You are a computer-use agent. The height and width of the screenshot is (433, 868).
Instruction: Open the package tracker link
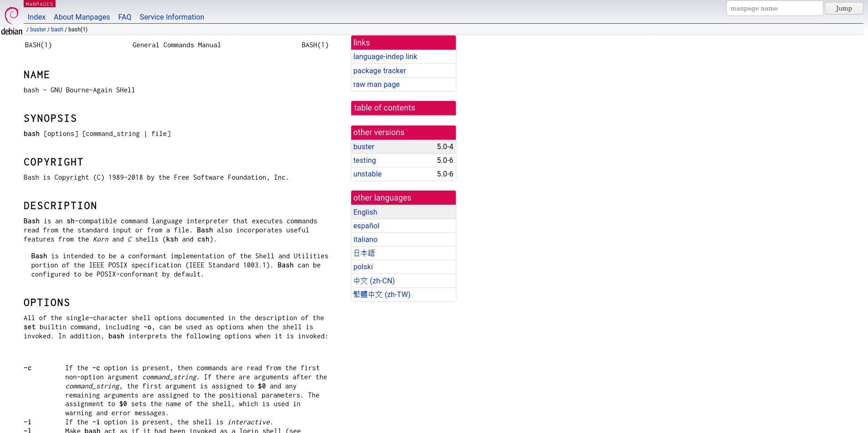tap(379, 70)
